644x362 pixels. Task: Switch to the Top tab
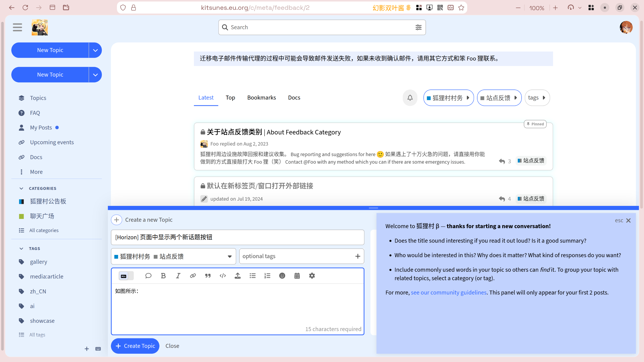tap(230, 98)
